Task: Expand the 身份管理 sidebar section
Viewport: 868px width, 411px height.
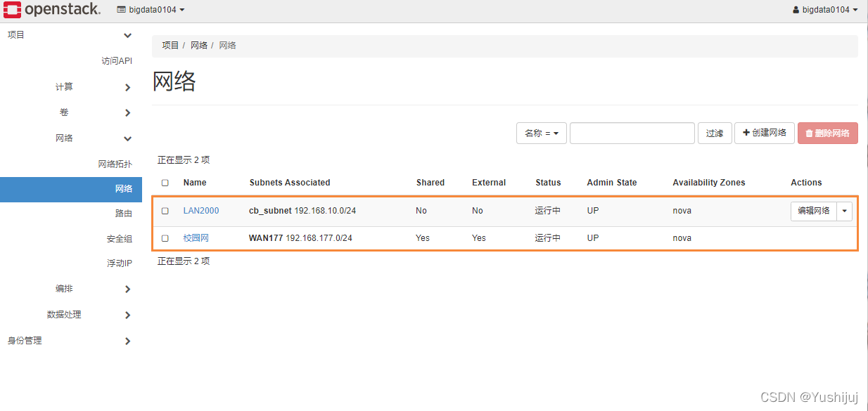Action: 70,341
